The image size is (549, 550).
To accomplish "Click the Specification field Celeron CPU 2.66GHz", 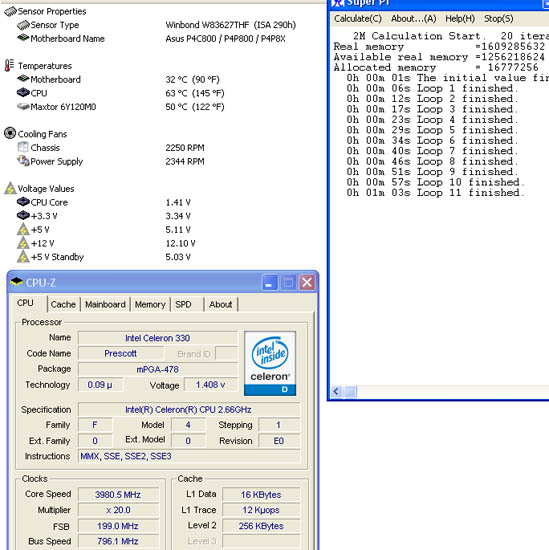I will pyautogui.click(x=189, y=410).
